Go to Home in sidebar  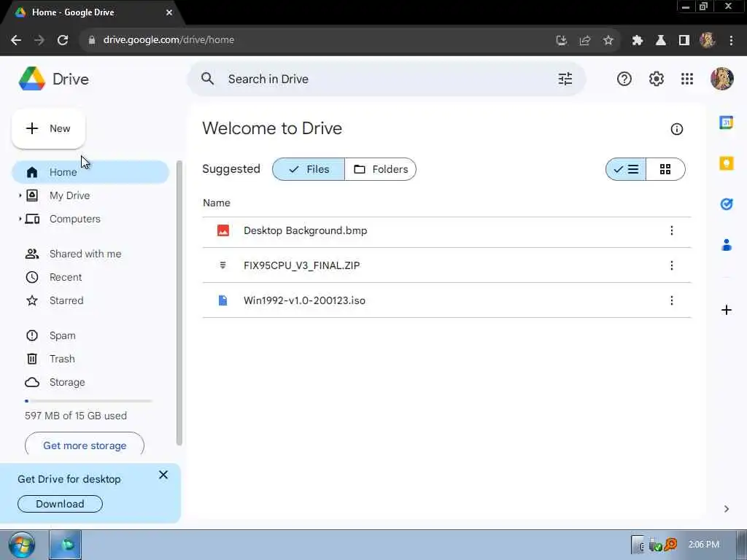(90, 172)
